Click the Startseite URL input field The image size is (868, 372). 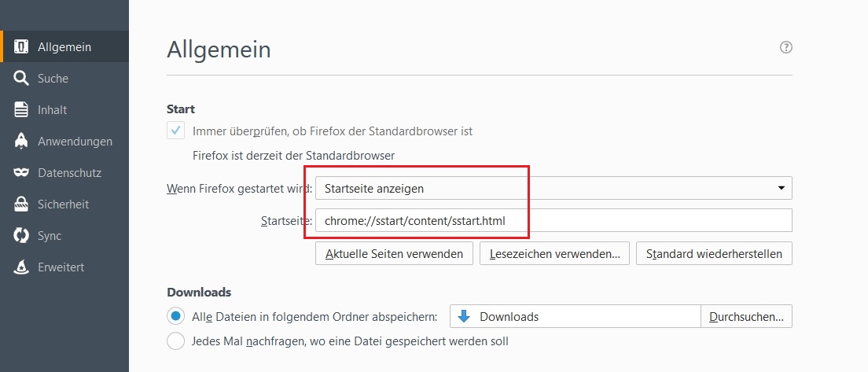click(554, 221)
